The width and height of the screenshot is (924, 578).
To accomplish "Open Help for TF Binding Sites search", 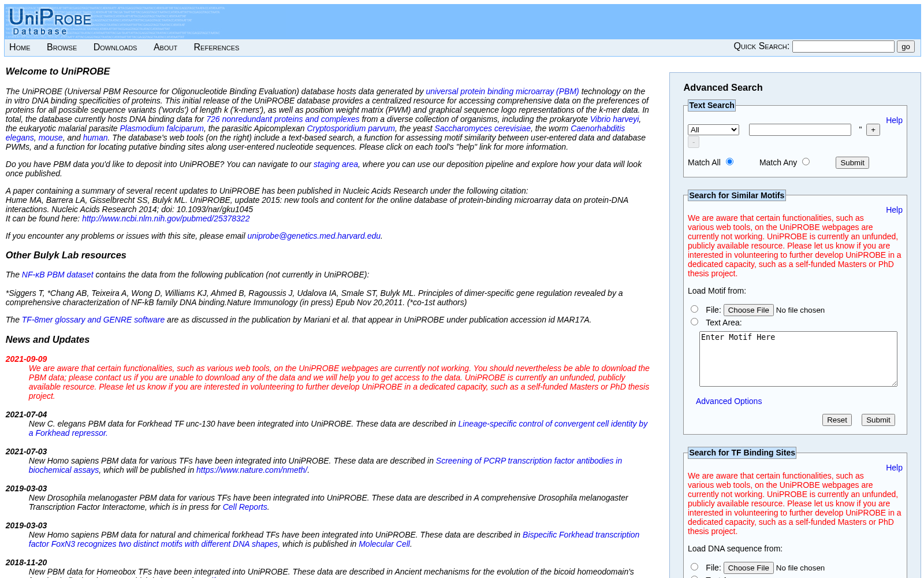I will [x=894, y=468].
